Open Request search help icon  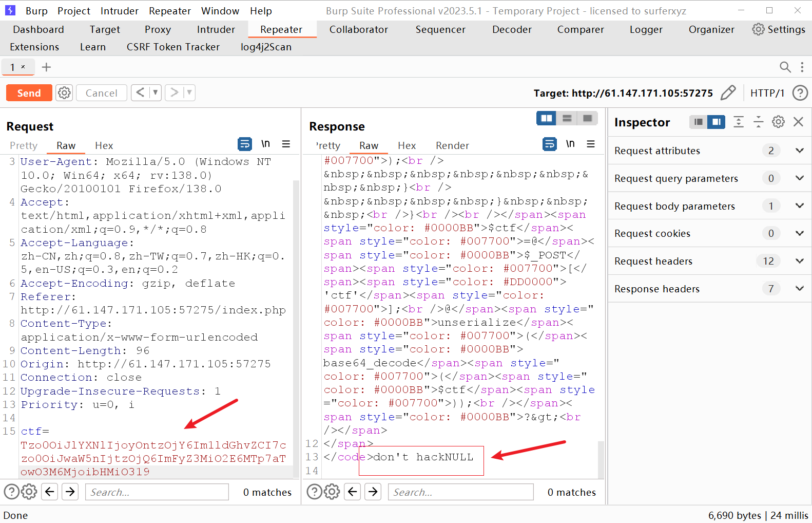tap(11, 492)
